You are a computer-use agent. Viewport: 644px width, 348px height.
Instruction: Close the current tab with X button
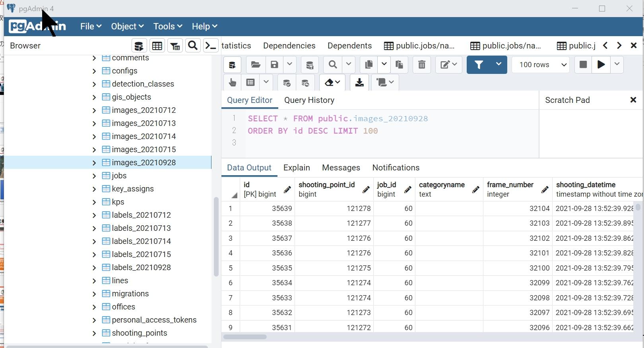(x=634, y=46)
